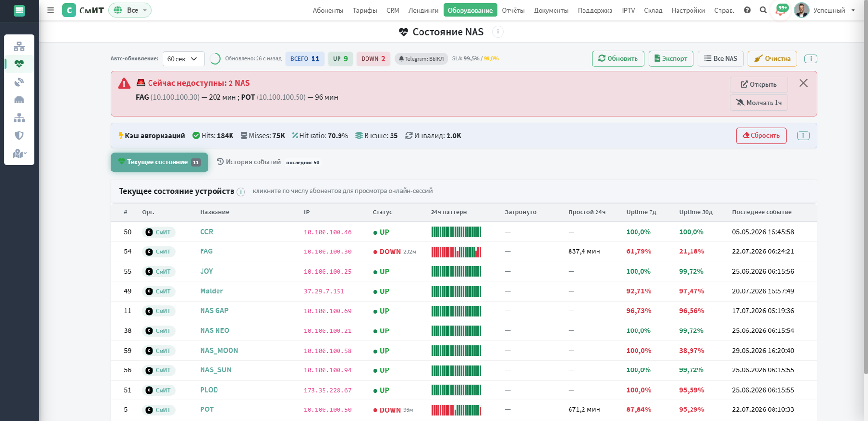Click info icon next to Текущее состояние устройств
The height and width of the screenshot is (421, 868).
tap(241, 192)
